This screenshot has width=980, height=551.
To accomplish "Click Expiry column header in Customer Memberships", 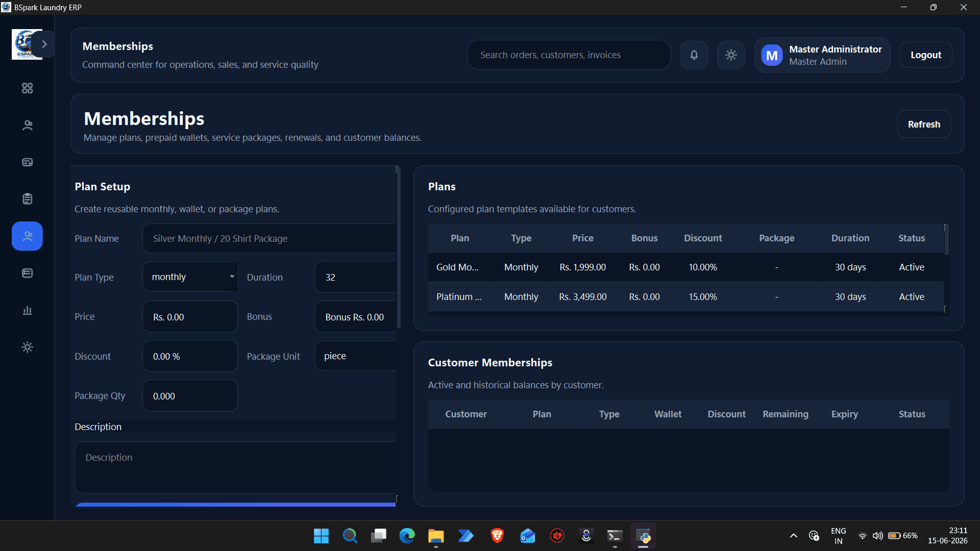I will point(844,414).
